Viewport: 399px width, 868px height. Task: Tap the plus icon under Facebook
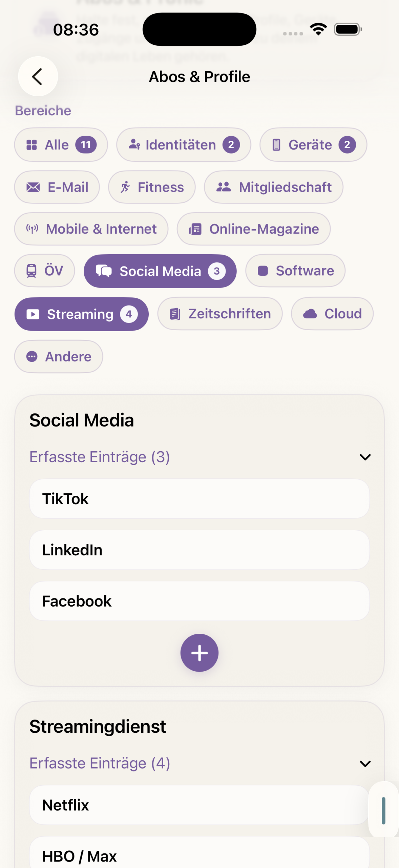click(x=199, y=653)
